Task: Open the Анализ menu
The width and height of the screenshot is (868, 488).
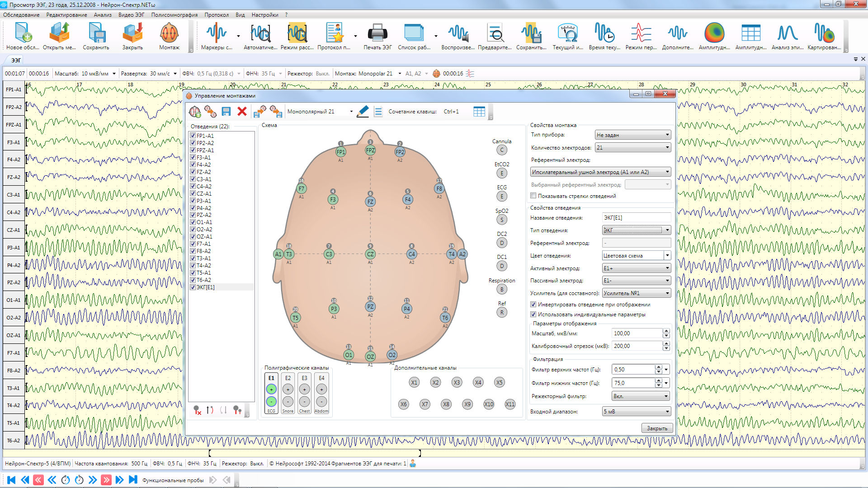Action: pos(103,15)
